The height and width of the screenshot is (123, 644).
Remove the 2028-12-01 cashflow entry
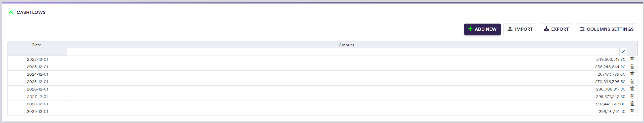tap(632, 104)
